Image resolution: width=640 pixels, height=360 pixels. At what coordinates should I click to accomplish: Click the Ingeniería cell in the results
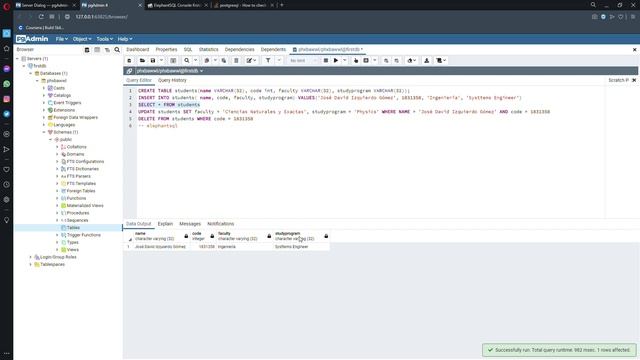click(244, 247)
